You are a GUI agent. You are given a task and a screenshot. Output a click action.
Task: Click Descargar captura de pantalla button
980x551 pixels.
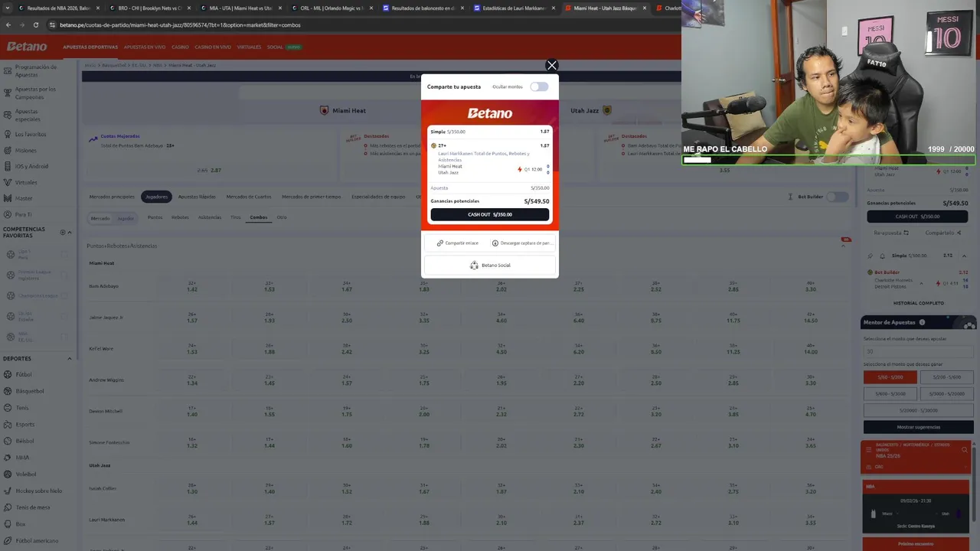tap(521, 243)
